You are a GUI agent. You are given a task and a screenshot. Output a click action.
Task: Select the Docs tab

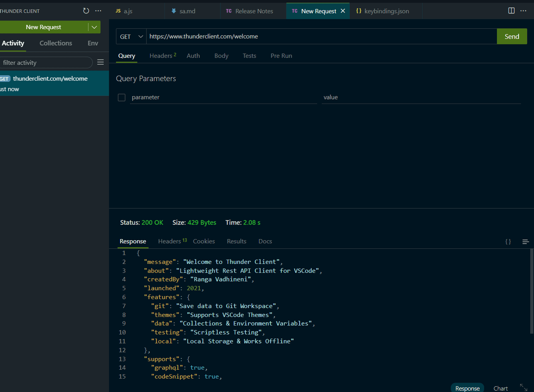pos(265,241)
